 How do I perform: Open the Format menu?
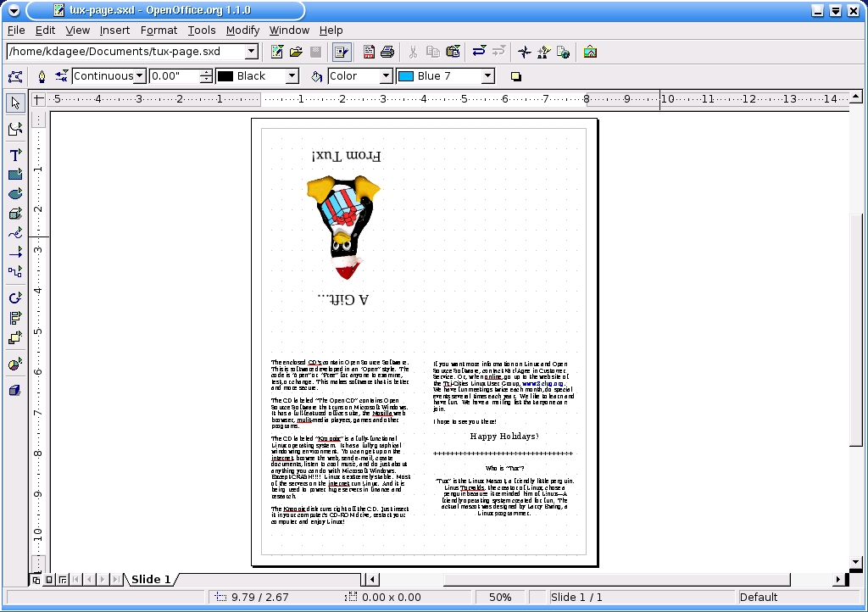(x=159, y=30)
